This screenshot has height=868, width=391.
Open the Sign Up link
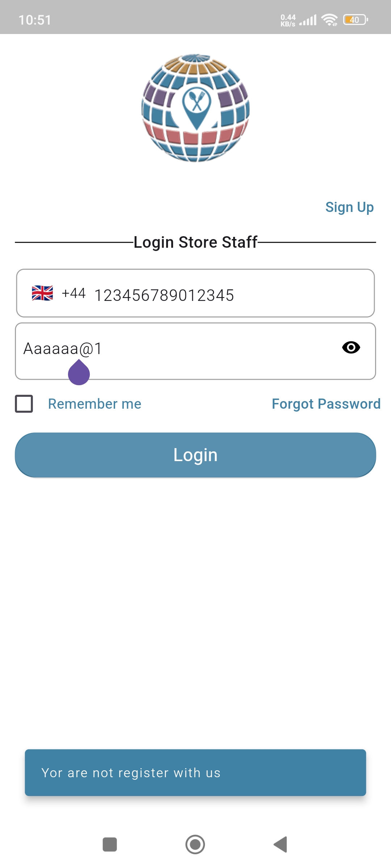click(349, 207)
